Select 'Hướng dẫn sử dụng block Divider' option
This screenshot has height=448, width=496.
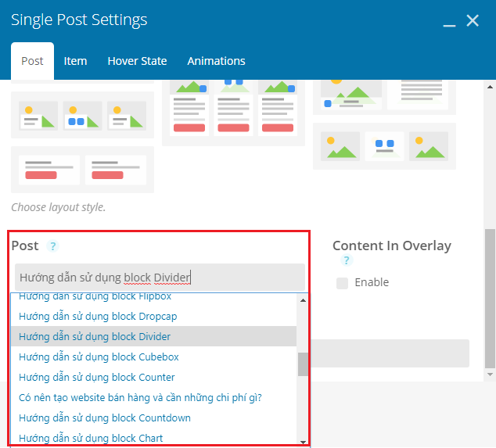(95, 337)
